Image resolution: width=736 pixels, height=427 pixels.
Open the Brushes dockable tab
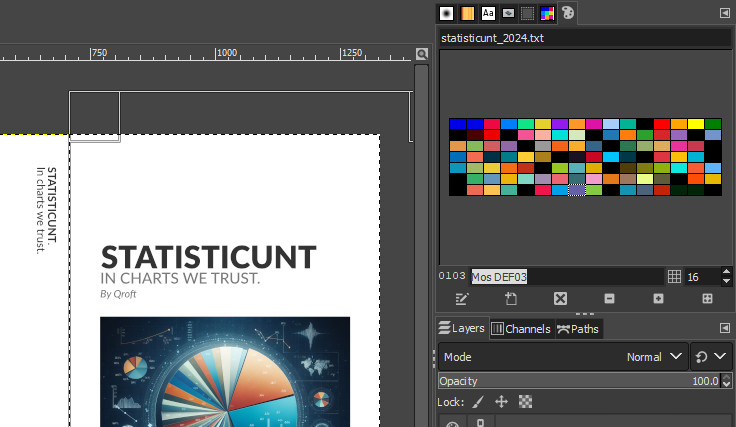(x=446, y=13)
